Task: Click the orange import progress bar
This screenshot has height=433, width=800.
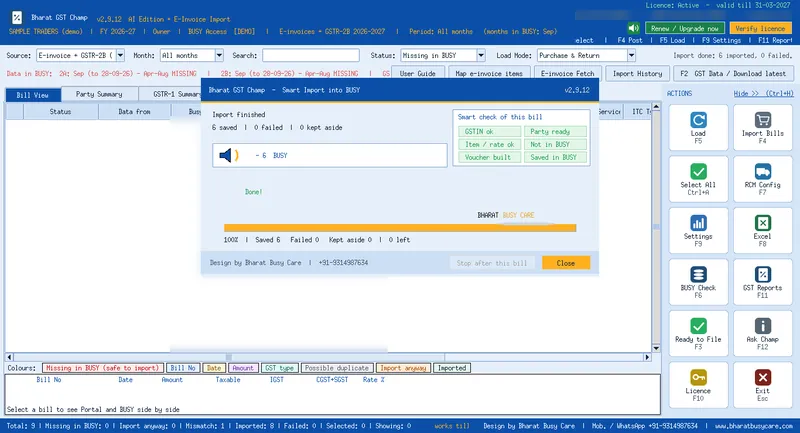Action: [400, 228]
